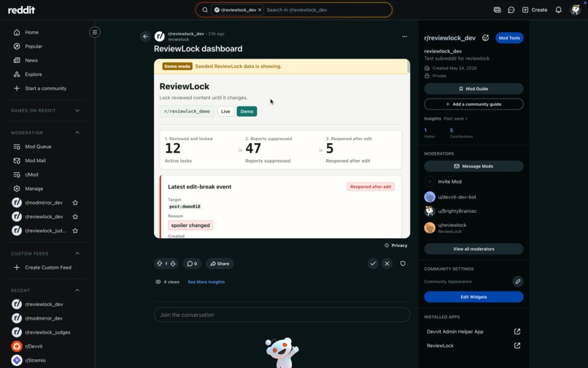Collapse the left navigation sidebar
Screen dimensions: 588x368
click(x=95, y=32)
